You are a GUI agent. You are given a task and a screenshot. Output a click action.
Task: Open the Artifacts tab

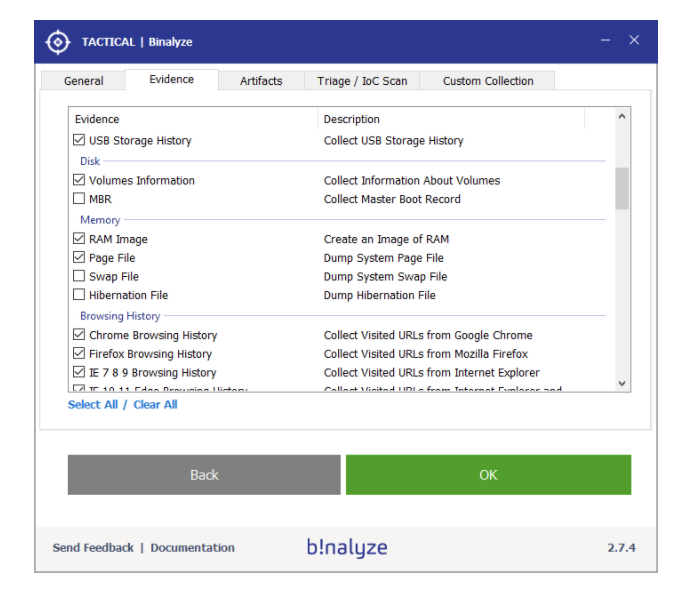(x=261, y=81)
